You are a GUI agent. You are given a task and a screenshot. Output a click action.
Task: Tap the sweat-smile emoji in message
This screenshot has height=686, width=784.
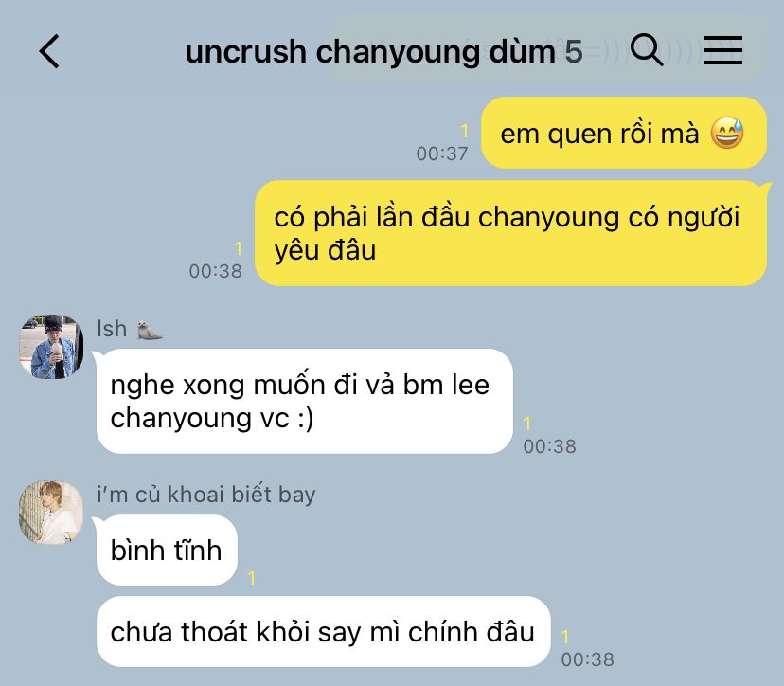(x=727, y=134)
